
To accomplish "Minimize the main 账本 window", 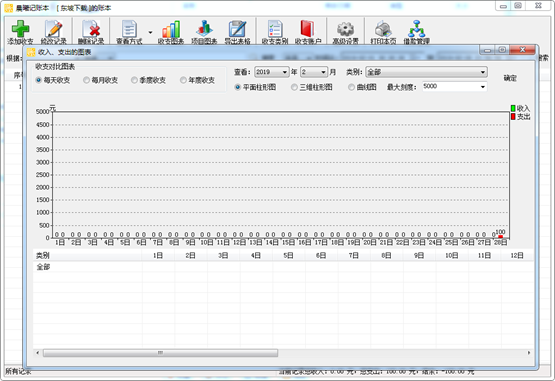I will coord(503,6).
